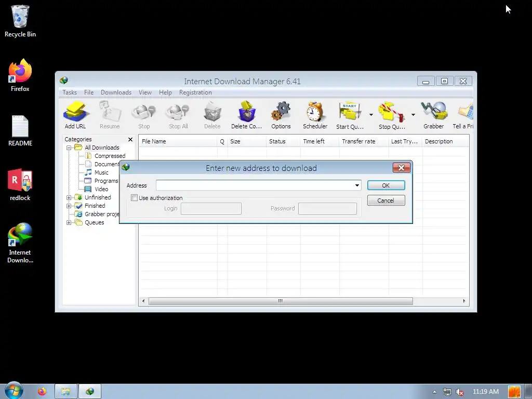The width and height of the screenshot is (532, 399).
Task: Select Internet Download Manager desktop shortcut
Action: click(20, 243)
